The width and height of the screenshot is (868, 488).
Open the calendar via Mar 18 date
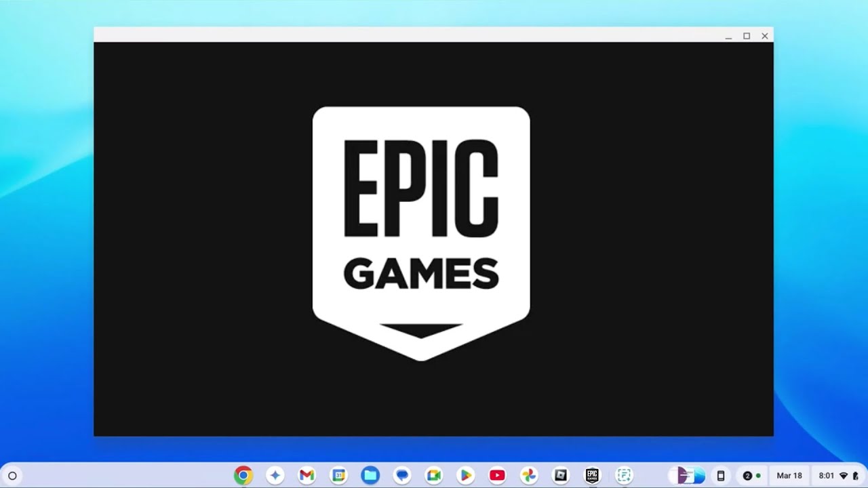[789, 476]
